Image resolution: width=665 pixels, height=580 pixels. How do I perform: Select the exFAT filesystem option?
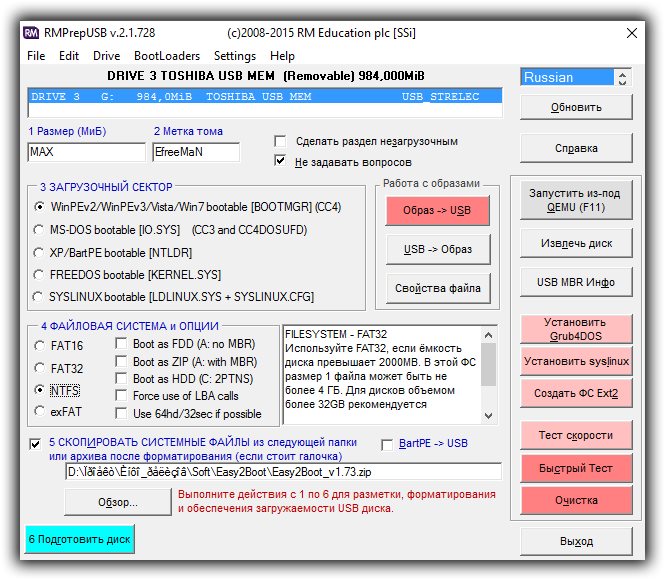click(x=39, y=411)
